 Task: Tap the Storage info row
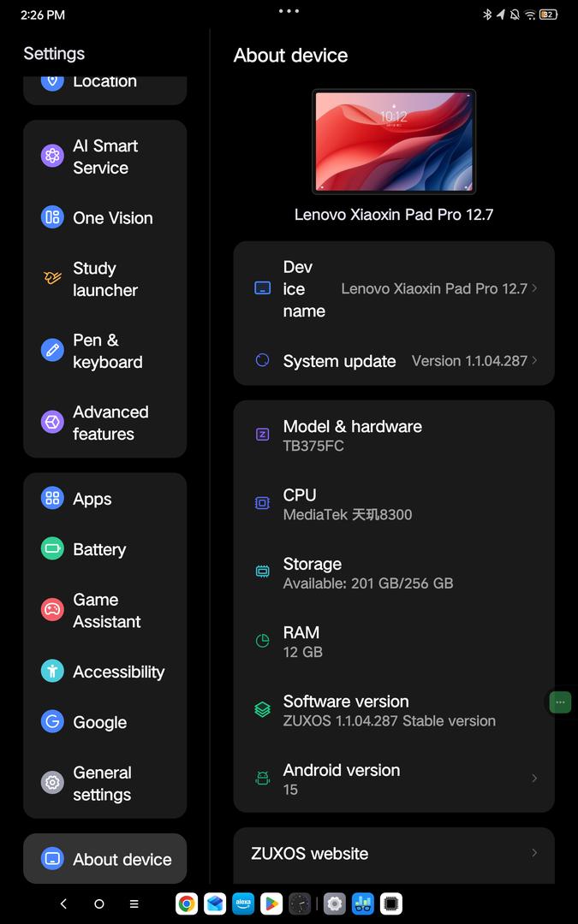(x=394, y=572)
